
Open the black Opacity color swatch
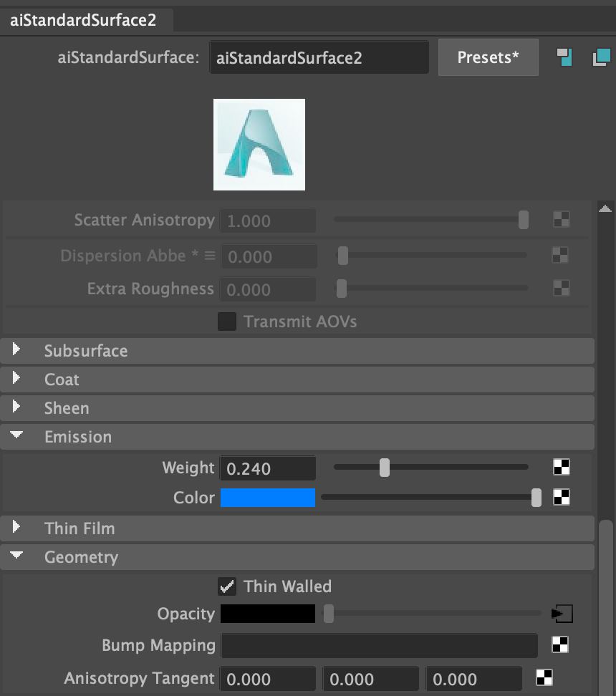[268, 614]
